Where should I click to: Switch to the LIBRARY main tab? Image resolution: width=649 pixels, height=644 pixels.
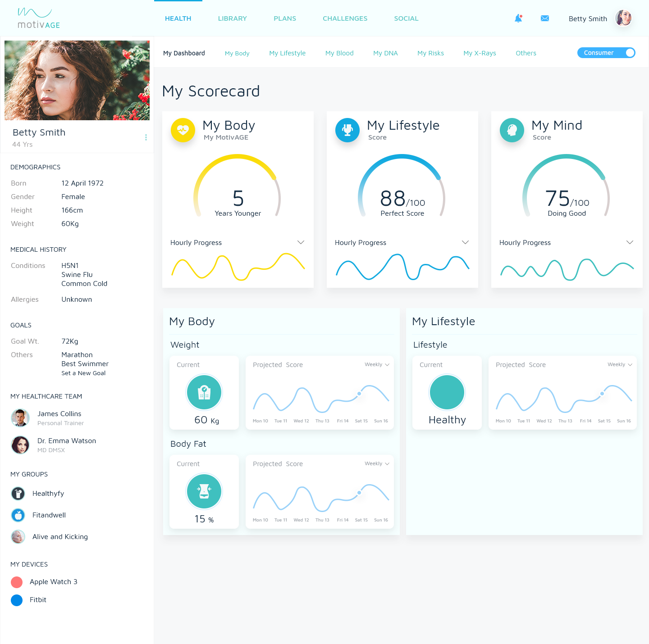[x=233, y=18]
